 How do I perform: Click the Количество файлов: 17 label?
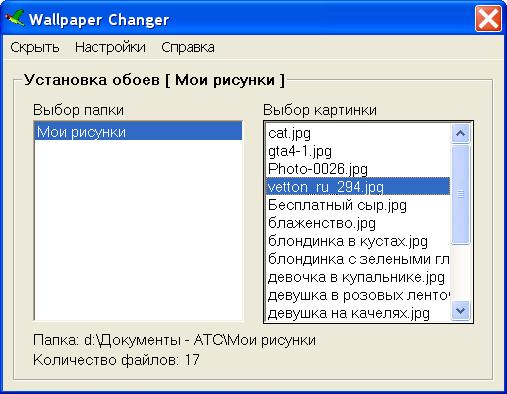pyautogui.click(x=116, y=360)
